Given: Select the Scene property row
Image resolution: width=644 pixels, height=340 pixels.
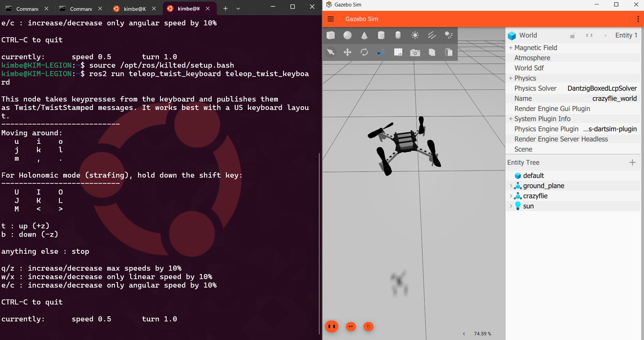Looking at the screenshot, I should (573, 150).
